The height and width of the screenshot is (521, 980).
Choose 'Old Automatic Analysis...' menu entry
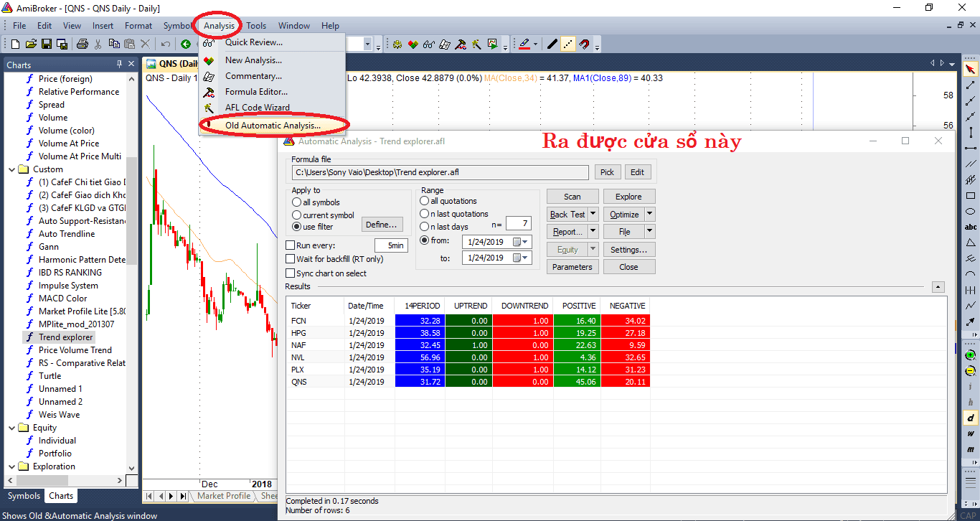[273, 125]
